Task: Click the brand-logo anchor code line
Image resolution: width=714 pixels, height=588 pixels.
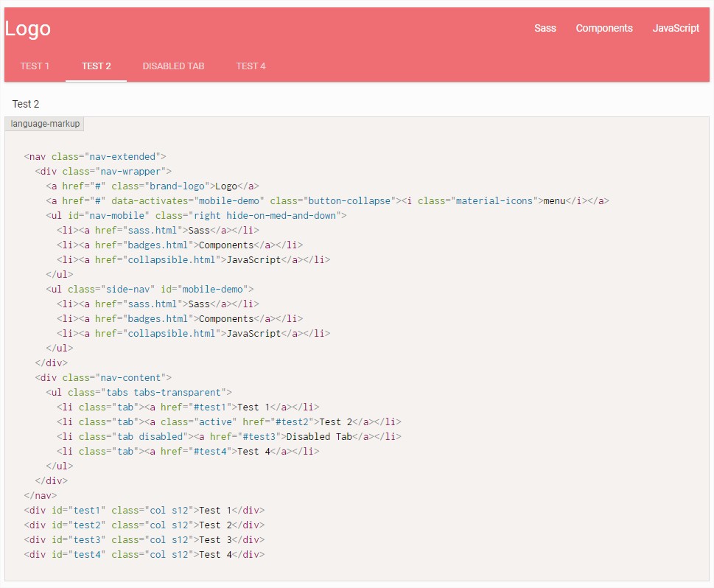Action: coord(152,186)
